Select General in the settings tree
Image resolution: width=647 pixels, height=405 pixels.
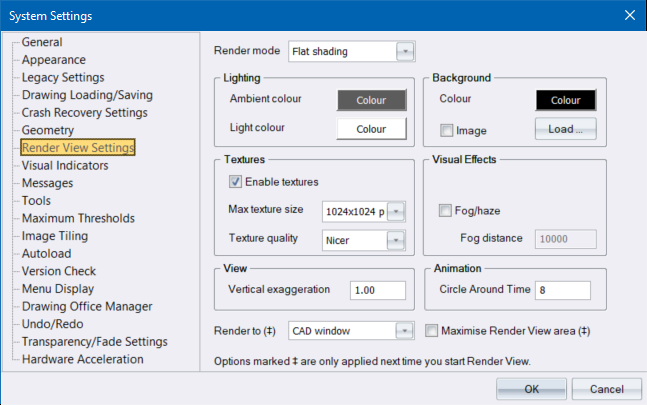[42, 42]
